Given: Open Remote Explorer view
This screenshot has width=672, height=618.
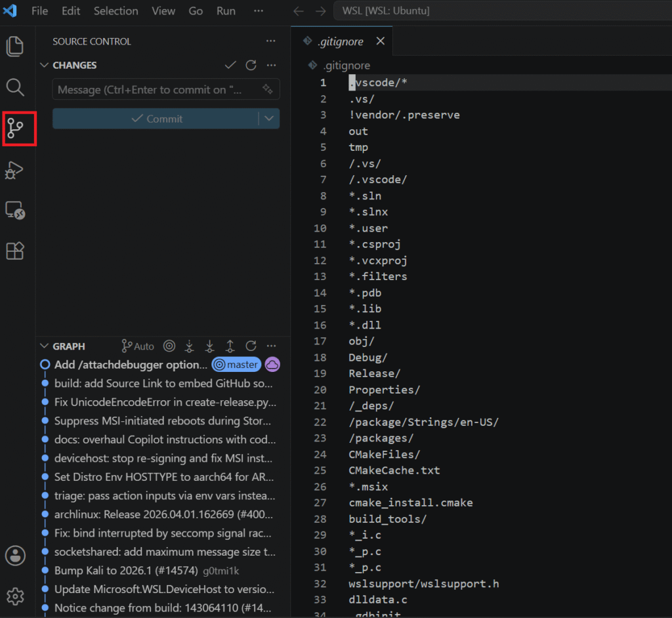Looking at the screenshot, I should (15, 211).
